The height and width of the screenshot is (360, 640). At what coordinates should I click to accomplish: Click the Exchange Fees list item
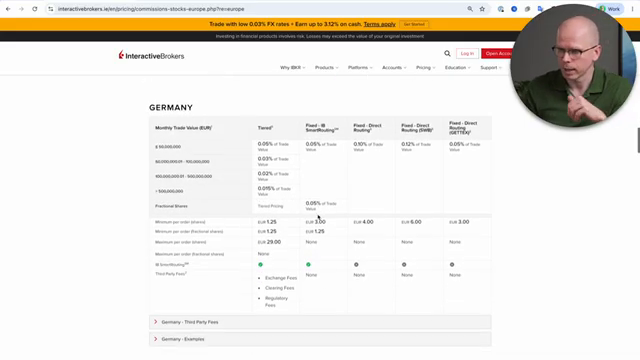pos(281,278)
